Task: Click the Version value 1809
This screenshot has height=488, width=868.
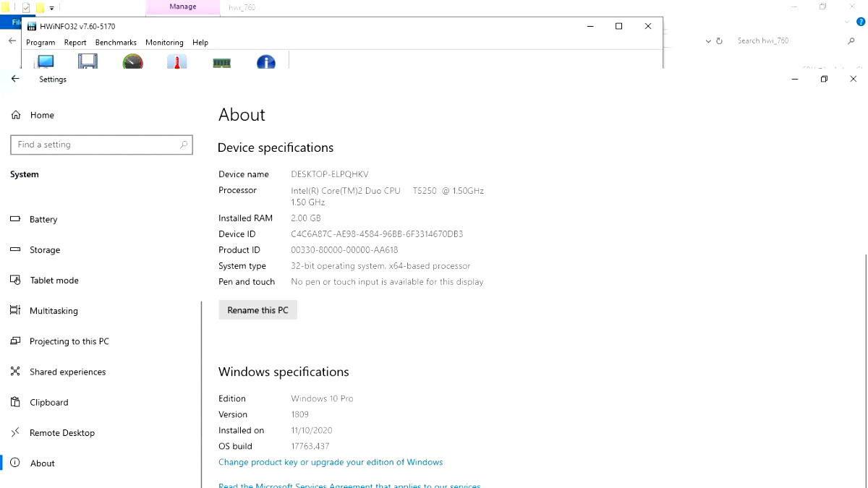Action: [x=299, y=414]
